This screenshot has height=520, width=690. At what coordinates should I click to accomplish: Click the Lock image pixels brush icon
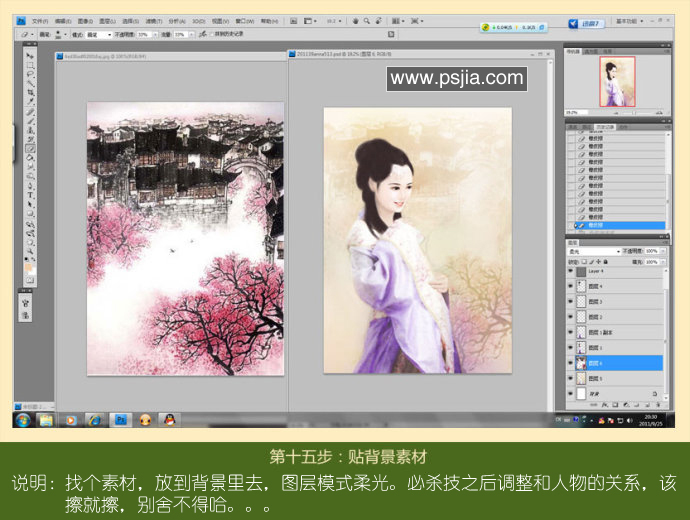point(591,262)
